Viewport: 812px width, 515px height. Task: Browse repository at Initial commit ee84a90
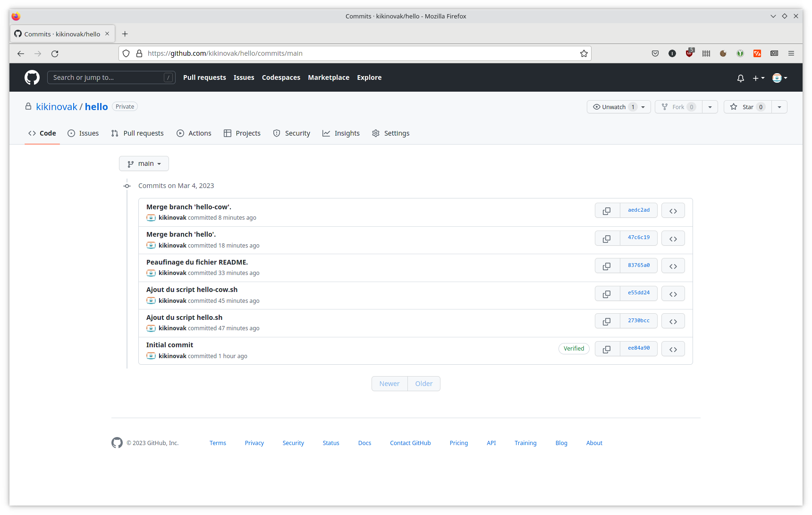click(x=673, y=349)
